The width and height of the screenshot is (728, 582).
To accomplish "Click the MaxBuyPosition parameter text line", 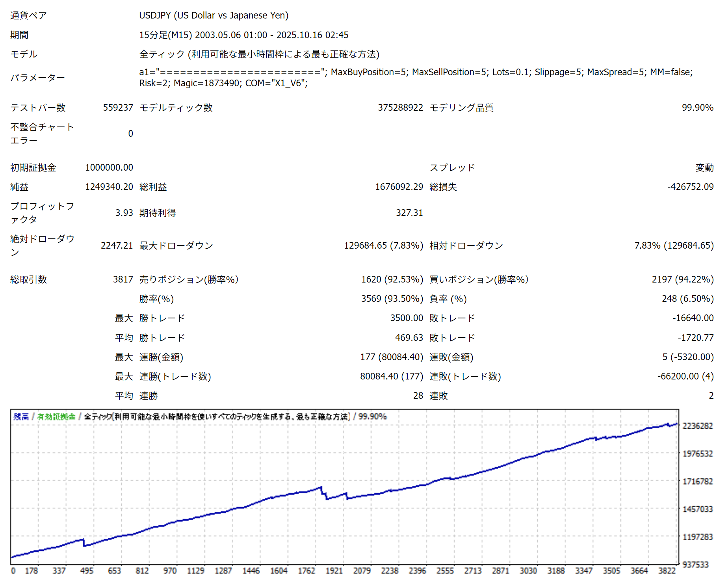I will tap(416, 73).
